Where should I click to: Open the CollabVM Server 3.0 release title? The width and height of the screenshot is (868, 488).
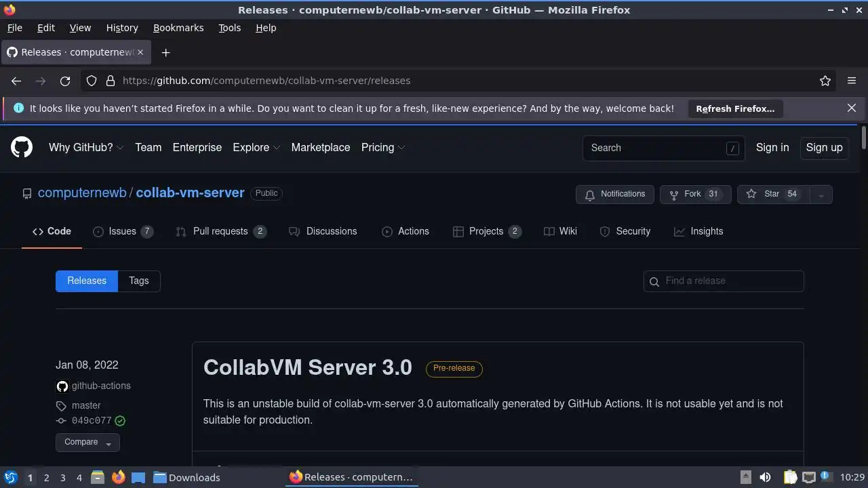[x=308, y=368]
